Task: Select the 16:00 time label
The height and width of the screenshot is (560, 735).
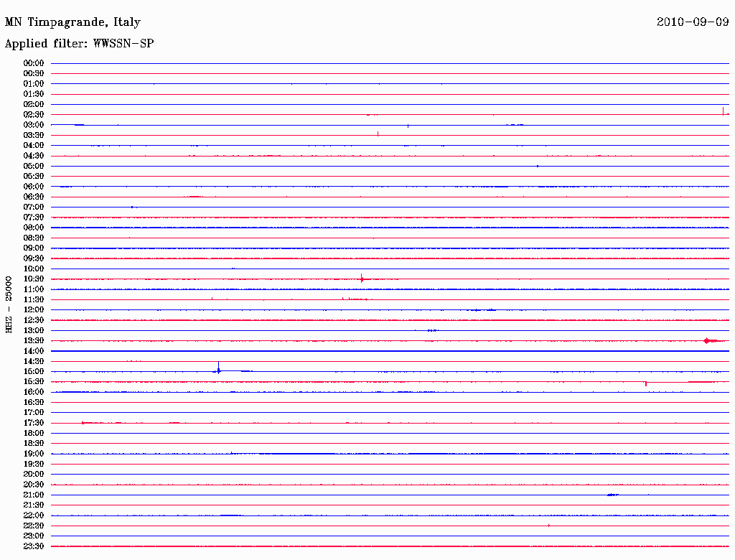Action: (34, 391)
